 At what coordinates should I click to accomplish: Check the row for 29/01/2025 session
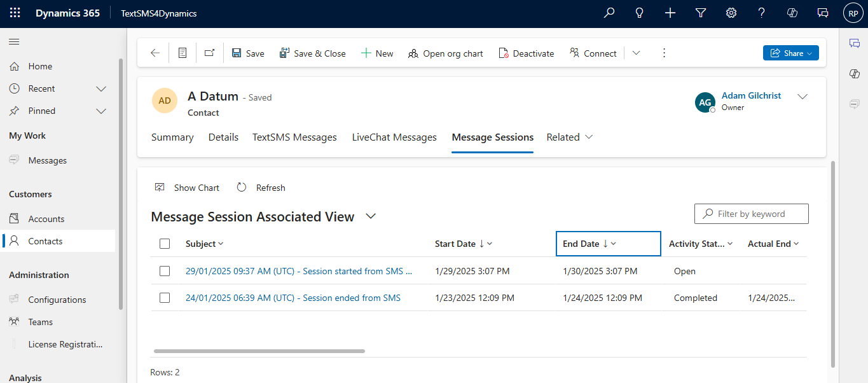pos(165,271)
